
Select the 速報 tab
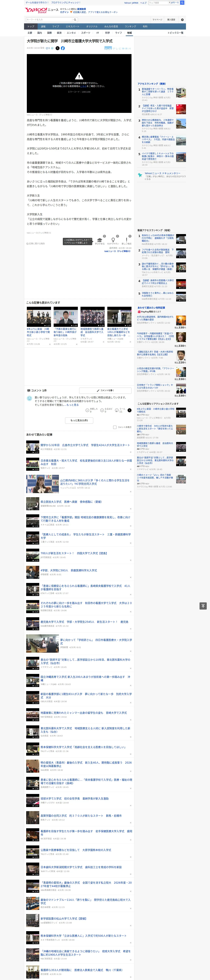click(x=43, y=27)
